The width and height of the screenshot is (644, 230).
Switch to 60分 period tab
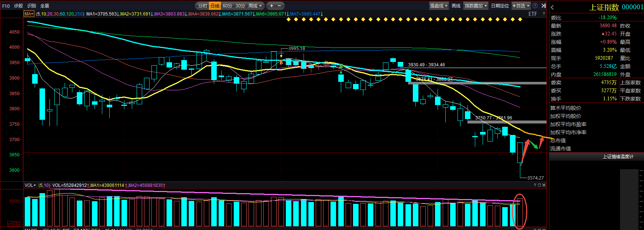(227, 6)
